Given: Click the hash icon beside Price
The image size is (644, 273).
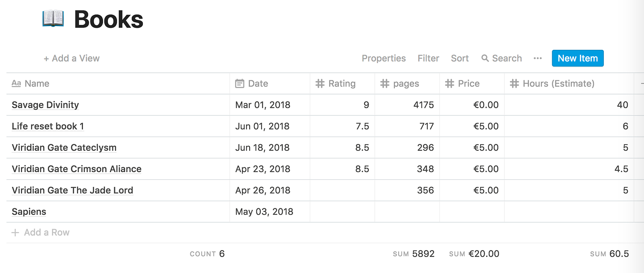Looking at the screenshot, I should point(450,84).
